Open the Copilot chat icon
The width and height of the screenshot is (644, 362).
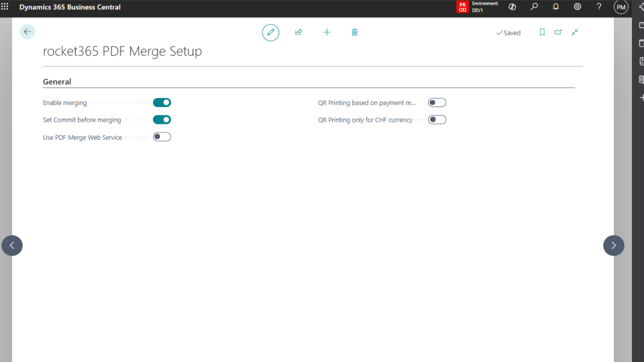coord(512,7)
